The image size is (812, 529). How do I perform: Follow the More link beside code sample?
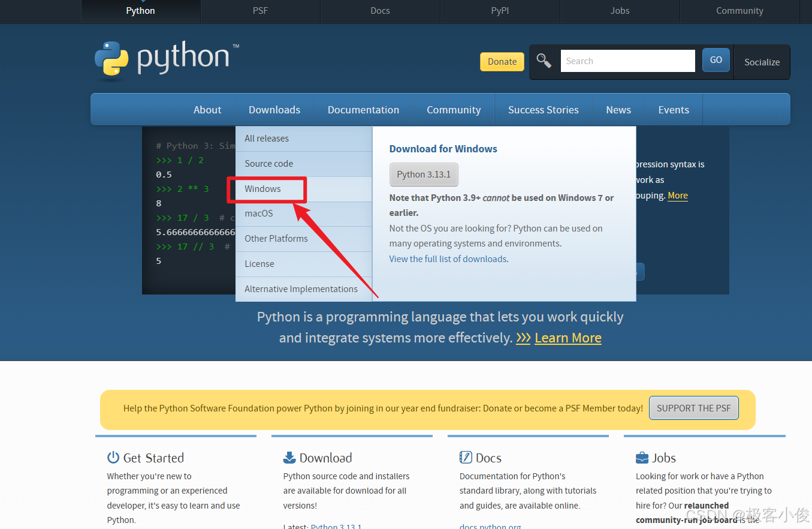click(678, 196)
